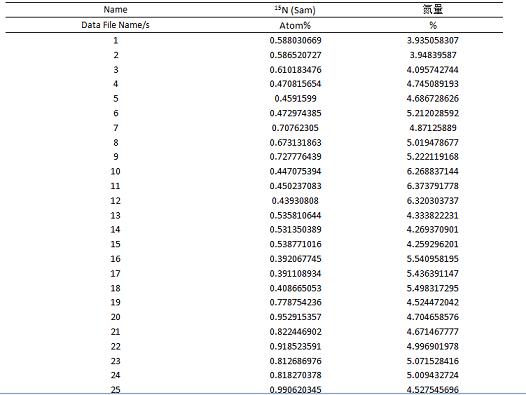This screenshot has height=395, width=526.
Task: Select the % subheader in last column
Action: (x=433, y=26)
